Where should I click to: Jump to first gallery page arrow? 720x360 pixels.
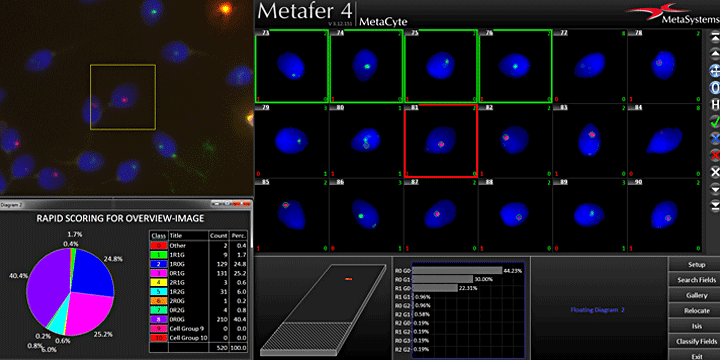coord(714,38)
